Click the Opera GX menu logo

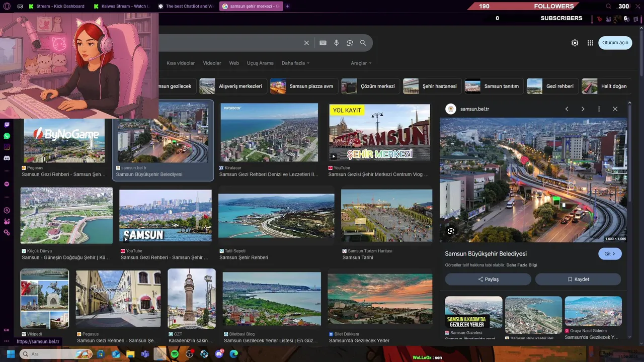point(7,6)
